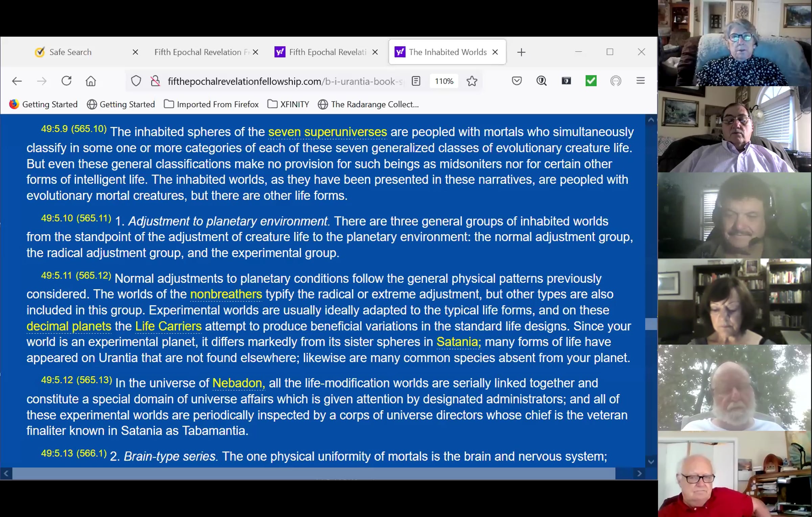Screen dimensions: 812x517
Task: Follow the Life Carriers link
Action: point(168,326)
